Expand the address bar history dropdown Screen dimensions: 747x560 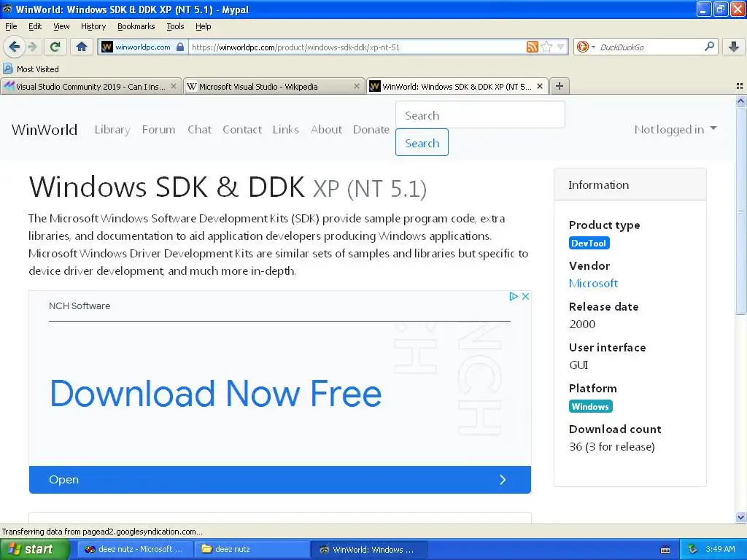point(560,47)
